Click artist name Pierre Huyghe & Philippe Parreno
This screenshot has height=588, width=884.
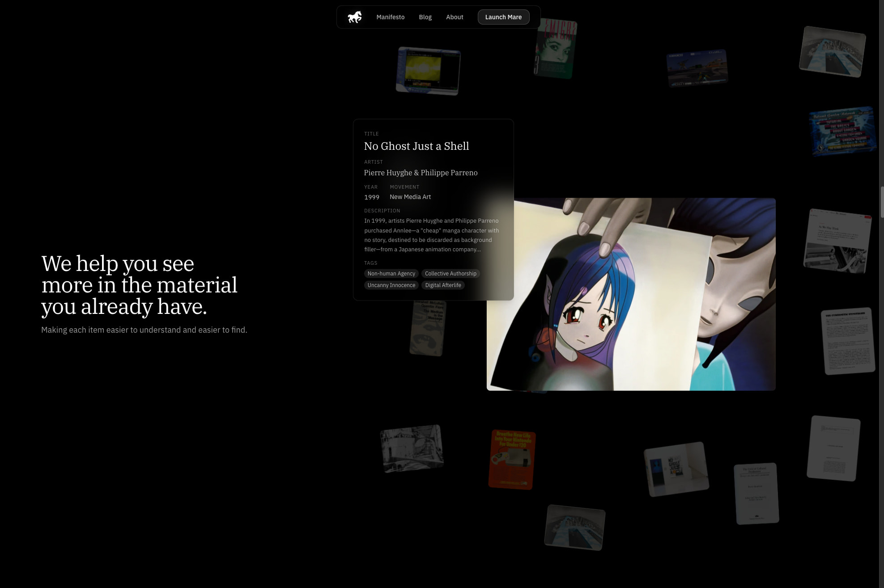421,173
